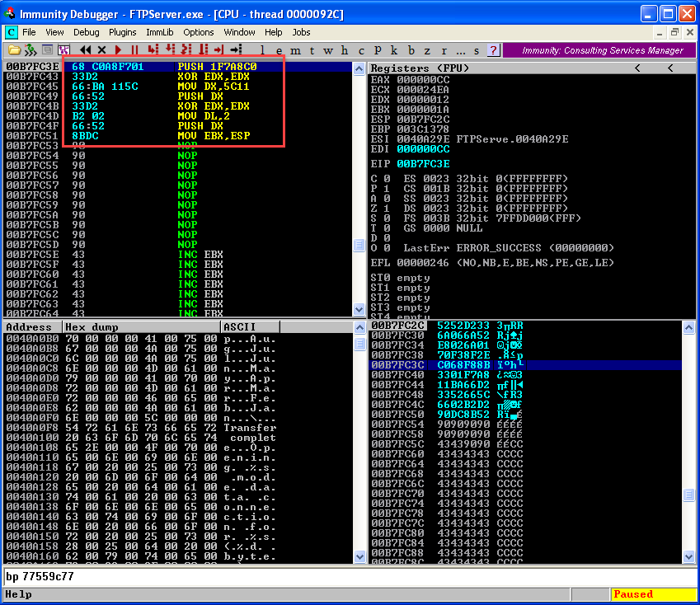Click the hex dump pane scroll down arrow
700x605 pixels.
[359, 556]
